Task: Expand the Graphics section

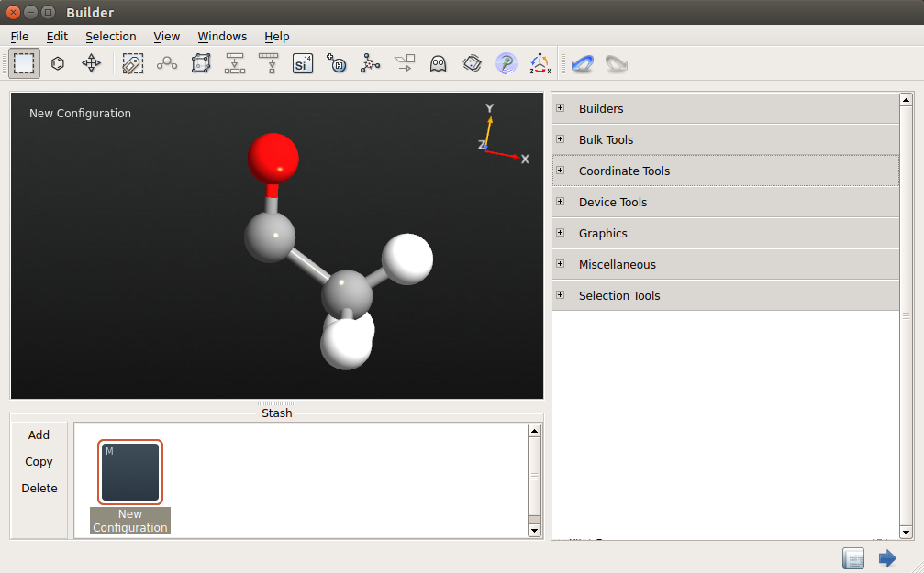Action: (561, 233)
